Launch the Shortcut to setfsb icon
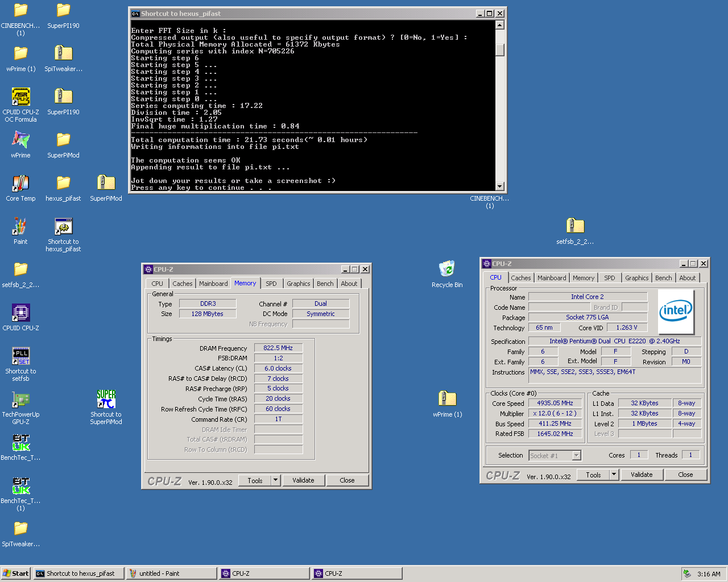 click(x=20, y=356)
